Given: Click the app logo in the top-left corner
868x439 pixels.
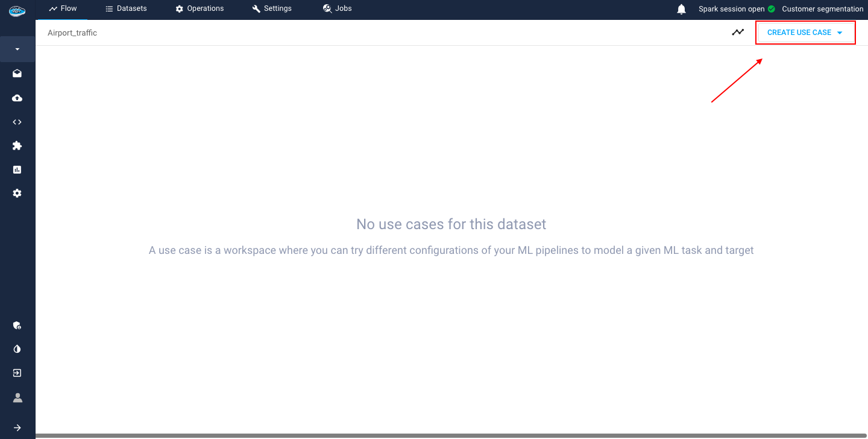Looking at the screenshot, I should (17, 10).
